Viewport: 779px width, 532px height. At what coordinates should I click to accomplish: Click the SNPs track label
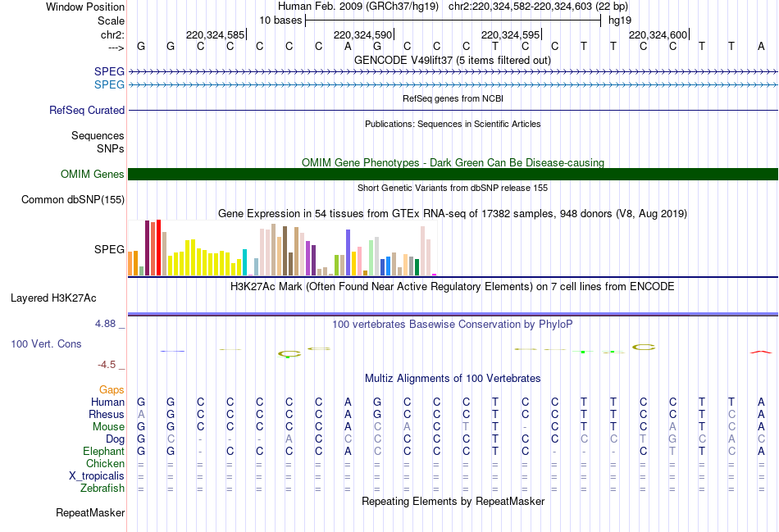pos(111,148)
